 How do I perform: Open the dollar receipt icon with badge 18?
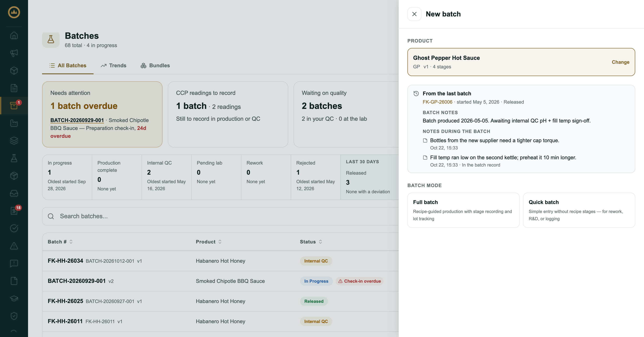tap(14, 211)
